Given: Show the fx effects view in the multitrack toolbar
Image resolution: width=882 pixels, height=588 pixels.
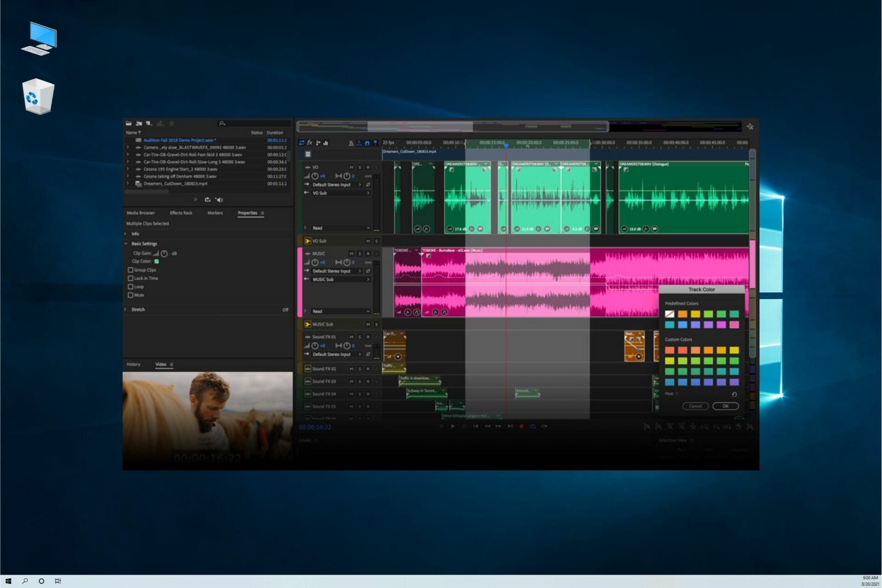Looking at the screenshot, I should pos(310,143).
